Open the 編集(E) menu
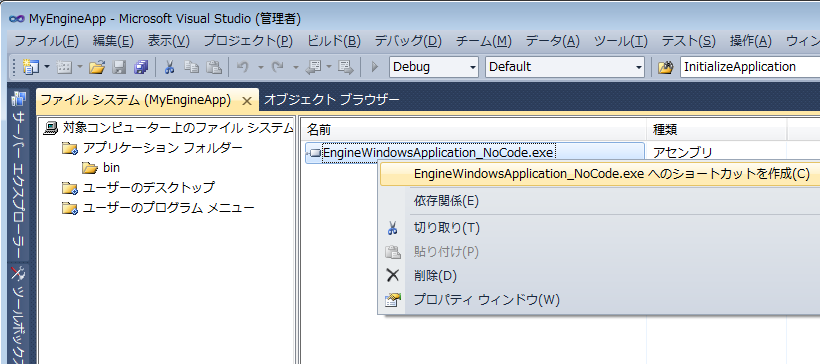820x364 pixels. click(x=113, y=41)
